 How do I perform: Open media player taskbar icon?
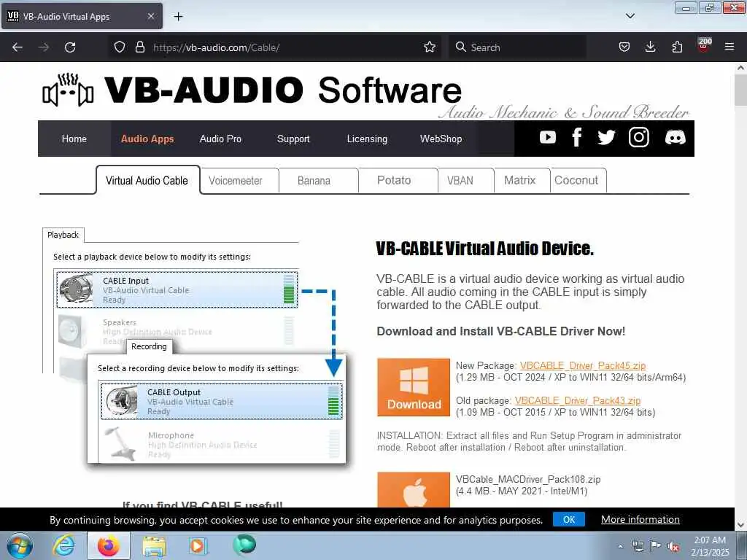[x=197, y=545]
